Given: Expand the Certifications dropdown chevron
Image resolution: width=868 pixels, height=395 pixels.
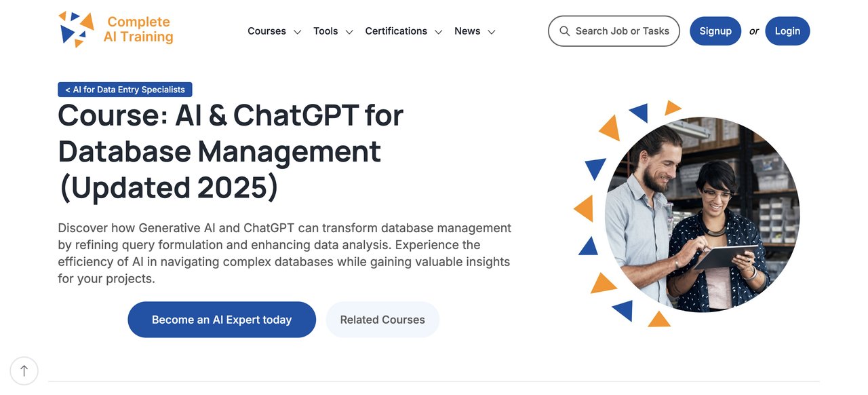Looking at the screenshot, I should [x=439, y=32].
